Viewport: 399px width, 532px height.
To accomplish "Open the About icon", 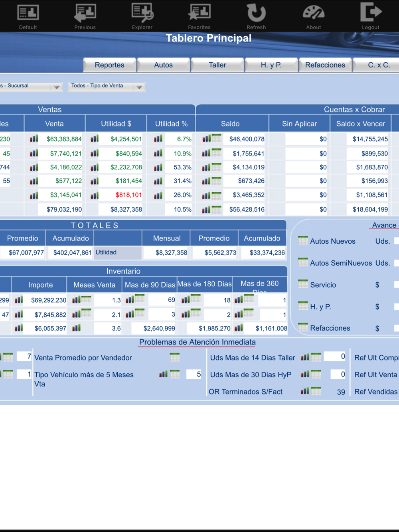I will tap(314, 16).
